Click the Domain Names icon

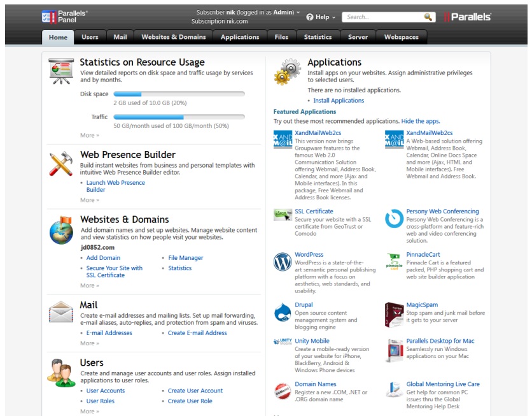click(283, 391)
